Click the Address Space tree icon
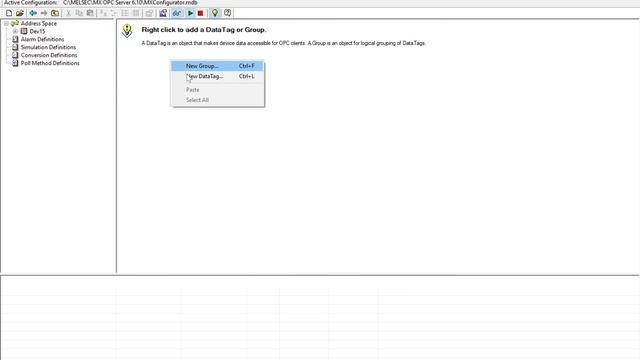This screenshot has width=640, height=360. pyautogui.click(x=15, y=23)
